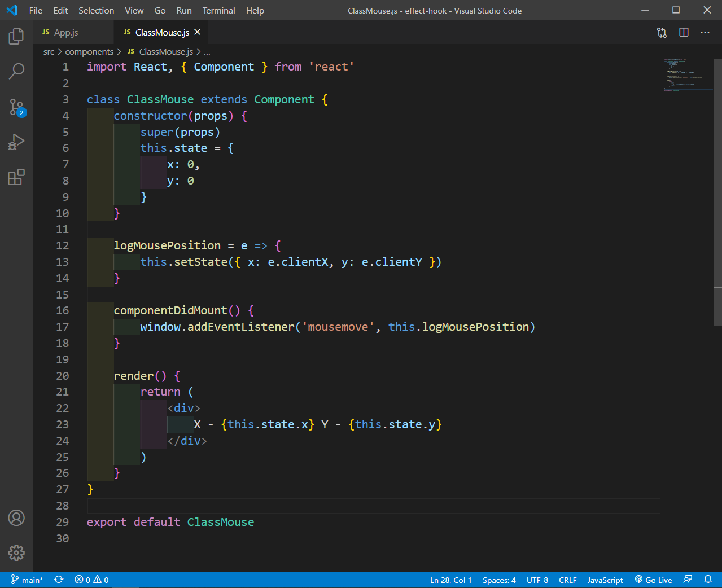Click 'render' method on line 20

(133, 376)
